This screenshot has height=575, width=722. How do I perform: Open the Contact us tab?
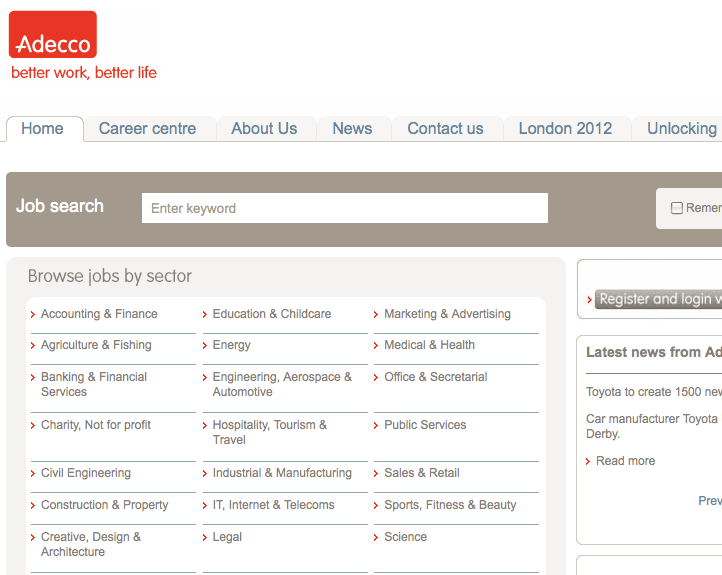pos(445,128)
